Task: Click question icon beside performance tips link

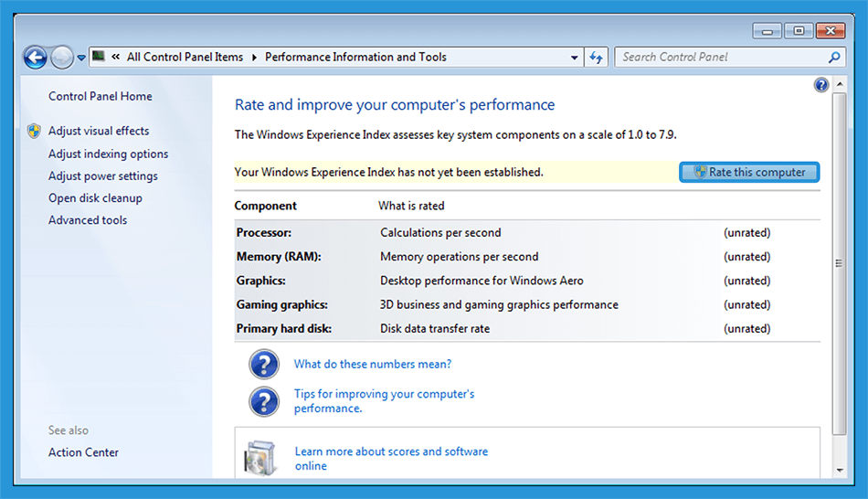Action: (264, 401)
